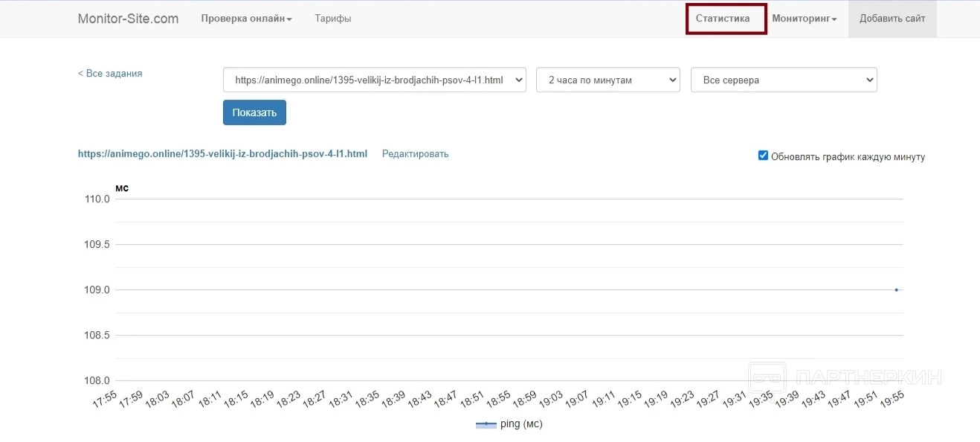
Task: Open the Тарифы page
Action: point(332,19)
